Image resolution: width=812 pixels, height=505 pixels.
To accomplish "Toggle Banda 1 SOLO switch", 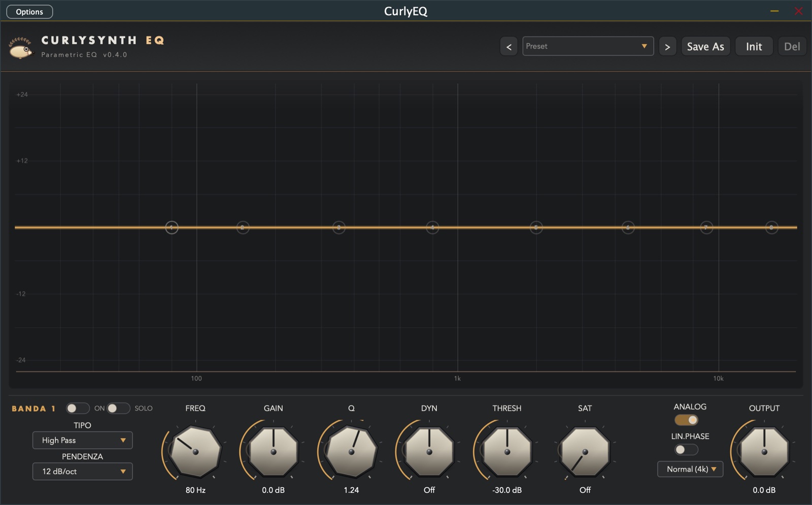I will (x=118, y=408).
